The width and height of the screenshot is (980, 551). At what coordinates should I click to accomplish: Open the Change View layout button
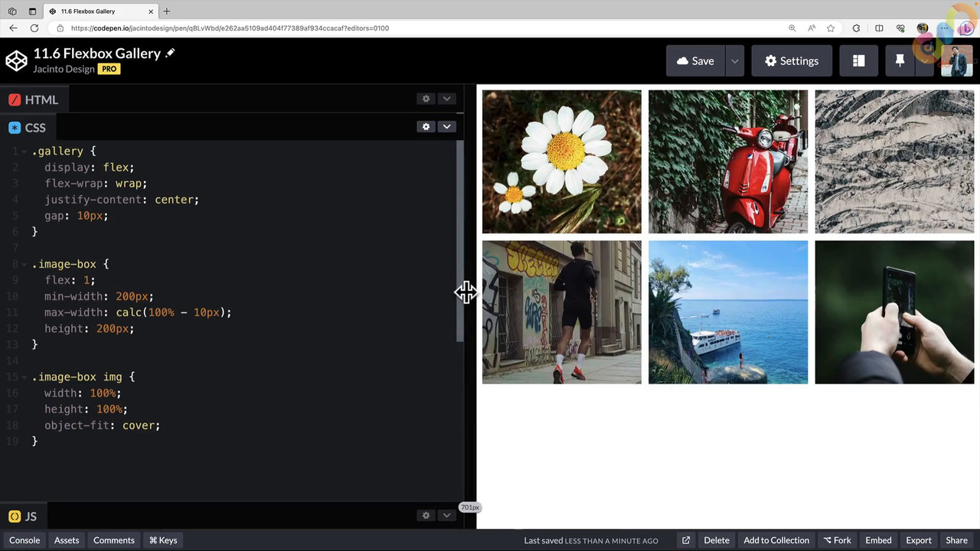click(858, 61)
